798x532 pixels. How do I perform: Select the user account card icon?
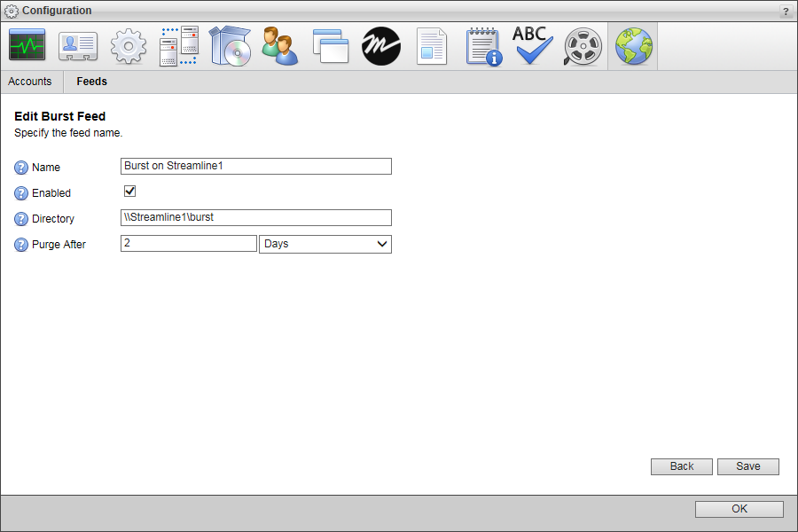point(77,45)
